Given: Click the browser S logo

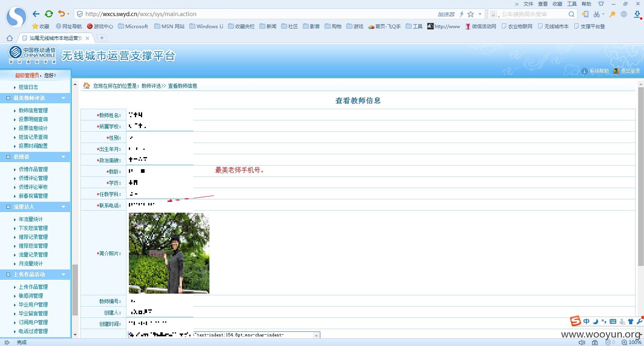Looking at the screenshot, I should pyautogui.click(x=16, y=17).
